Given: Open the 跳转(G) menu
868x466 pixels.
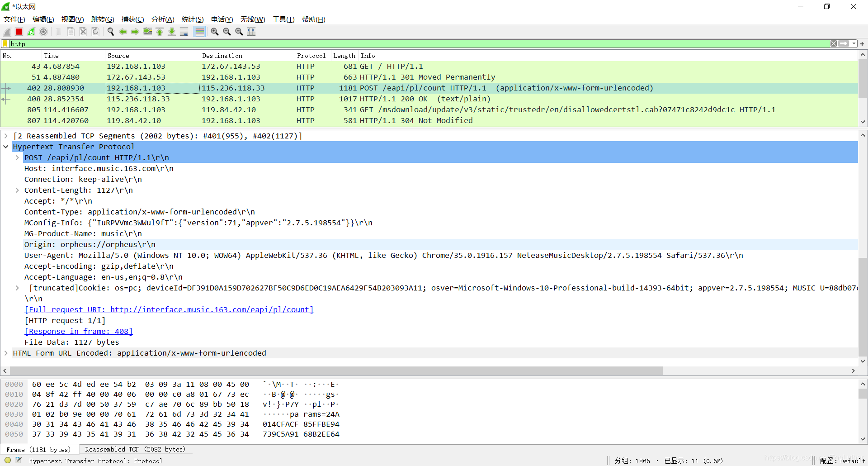Looking at the screenshot, I should point(103,19).
